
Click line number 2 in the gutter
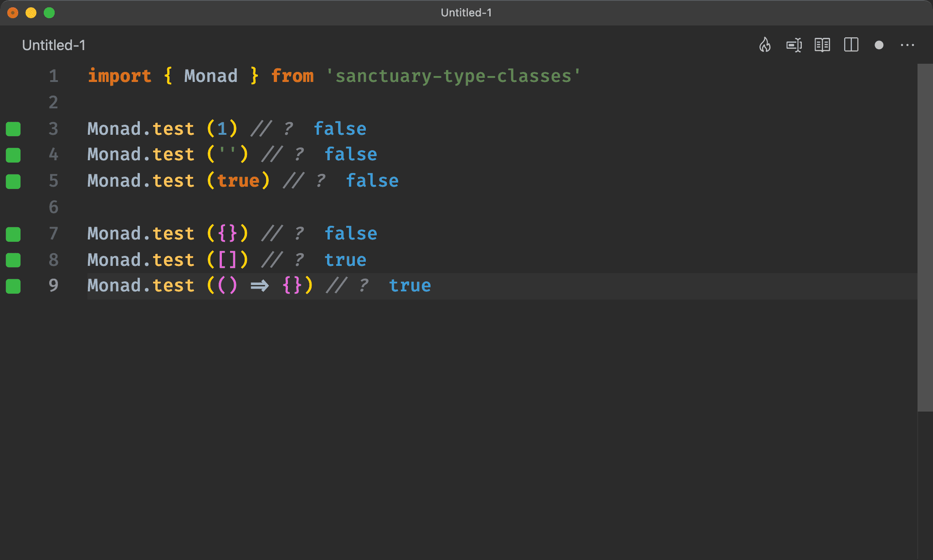tap(53, 102)
